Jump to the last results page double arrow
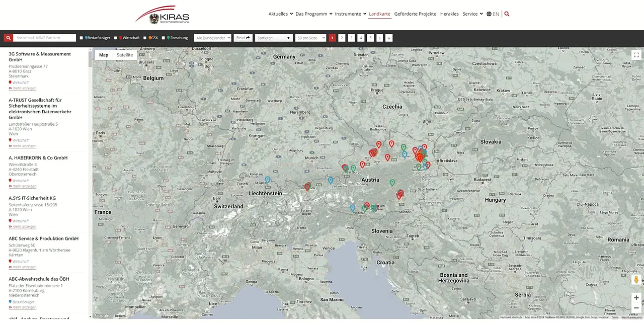Viewport: 644px width, 322px height. 388,38
